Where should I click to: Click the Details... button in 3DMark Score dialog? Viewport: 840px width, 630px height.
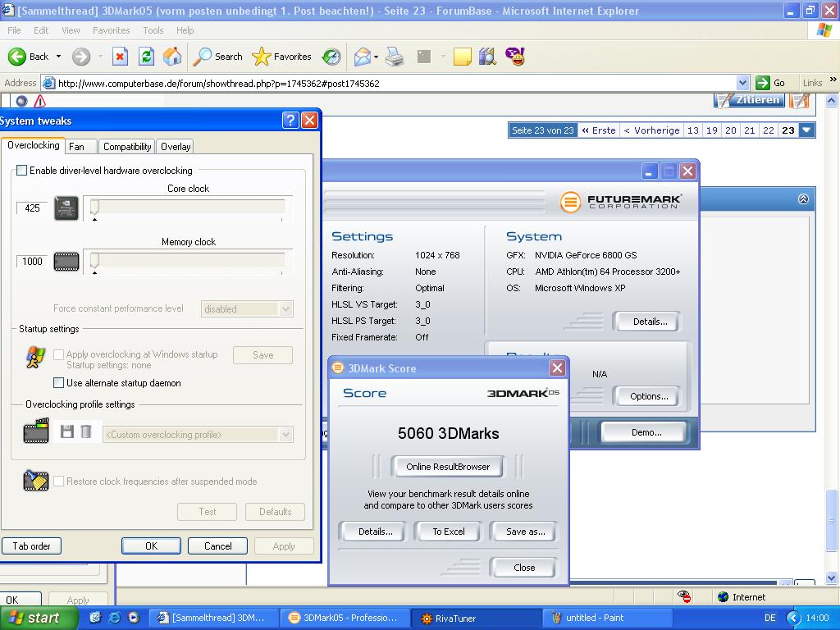tap(375, 532)
